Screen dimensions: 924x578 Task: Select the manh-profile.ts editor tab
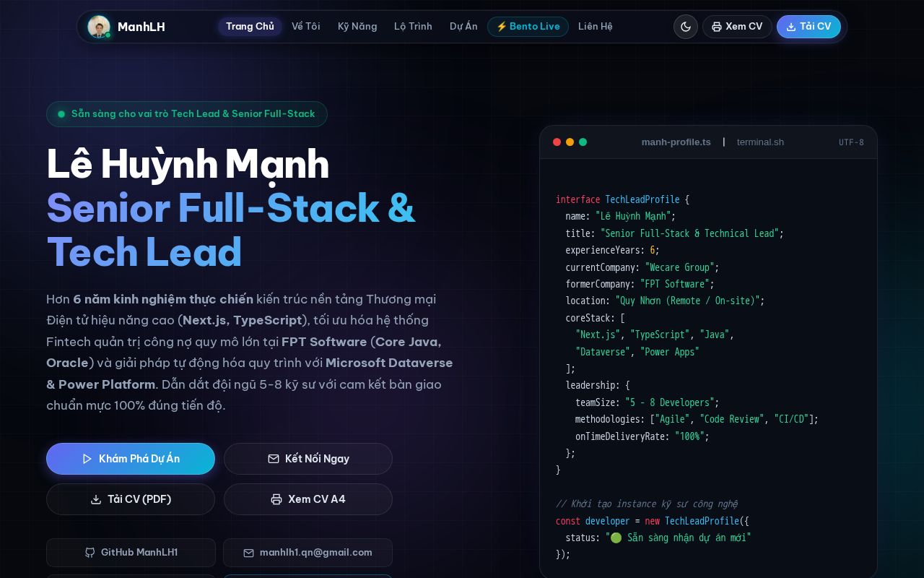pyautogui.click(x=676, y=142)
